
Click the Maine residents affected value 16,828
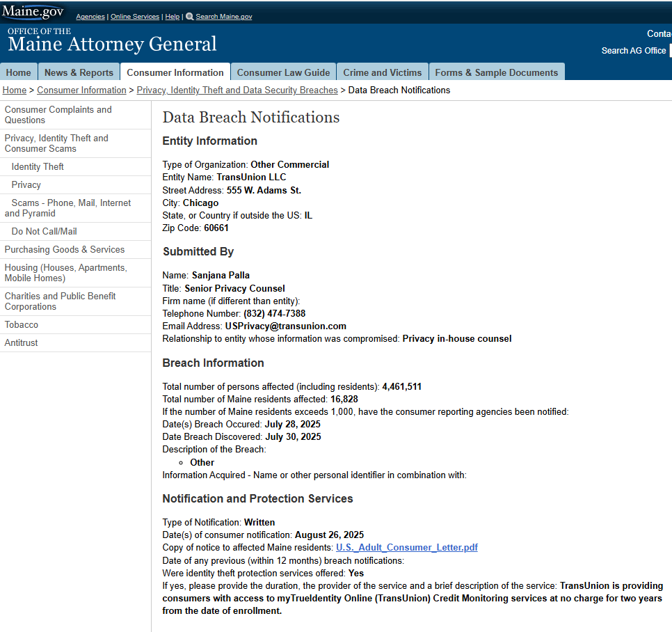(x=344, y=400)
